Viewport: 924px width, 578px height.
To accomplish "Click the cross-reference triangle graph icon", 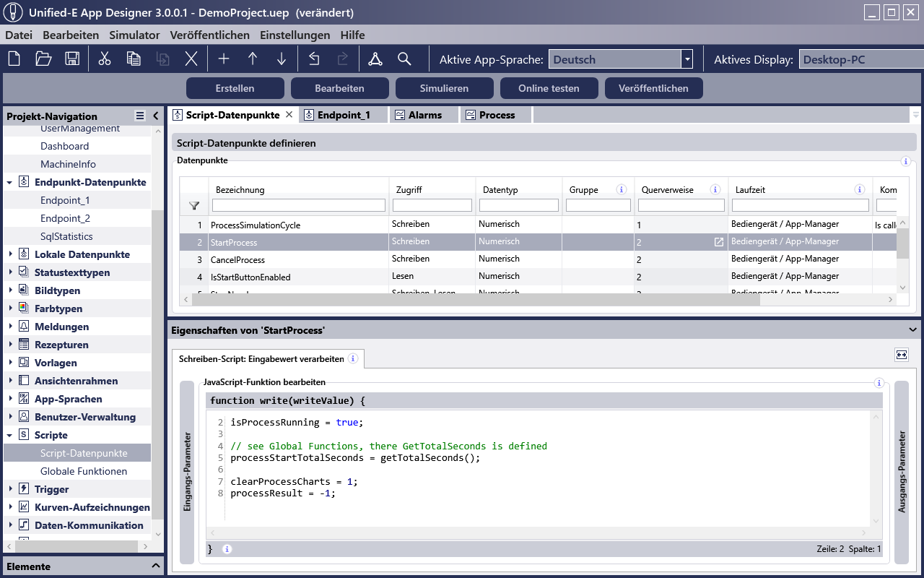I will [375, 59].
